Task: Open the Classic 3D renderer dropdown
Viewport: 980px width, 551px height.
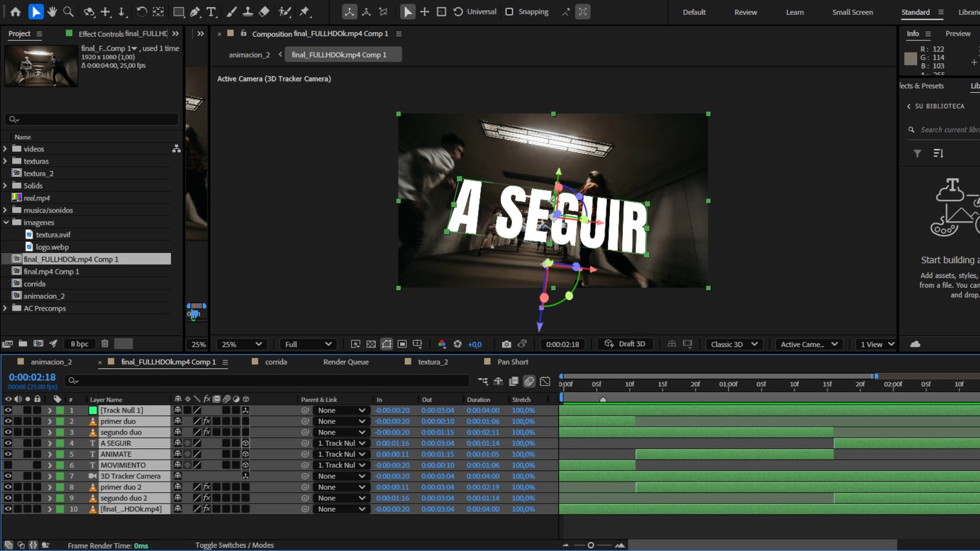Action: click(x=734, y=344)
